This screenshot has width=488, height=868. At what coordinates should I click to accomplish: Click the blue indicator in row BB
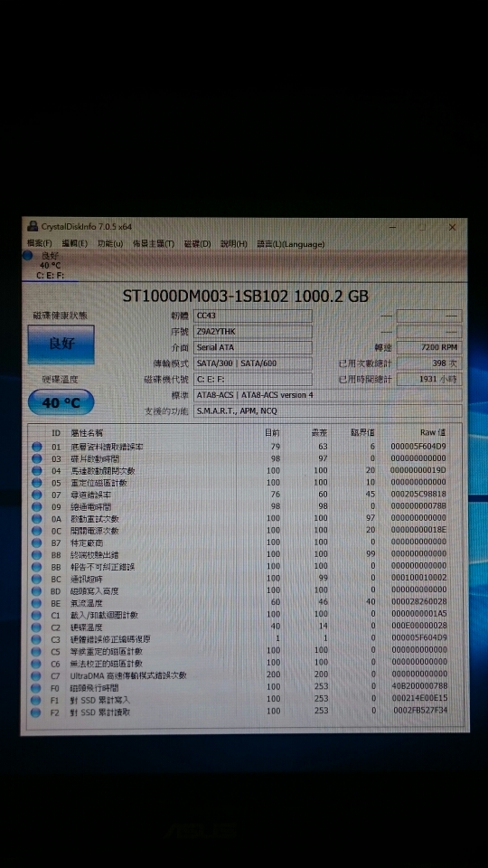click(37, 567)
